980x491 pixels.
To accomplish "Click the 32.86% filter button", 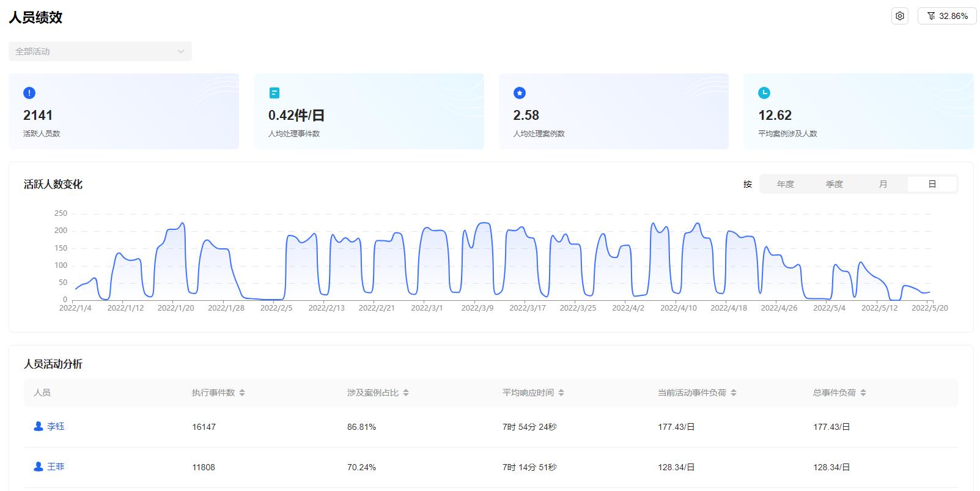I will coord(947,16).
